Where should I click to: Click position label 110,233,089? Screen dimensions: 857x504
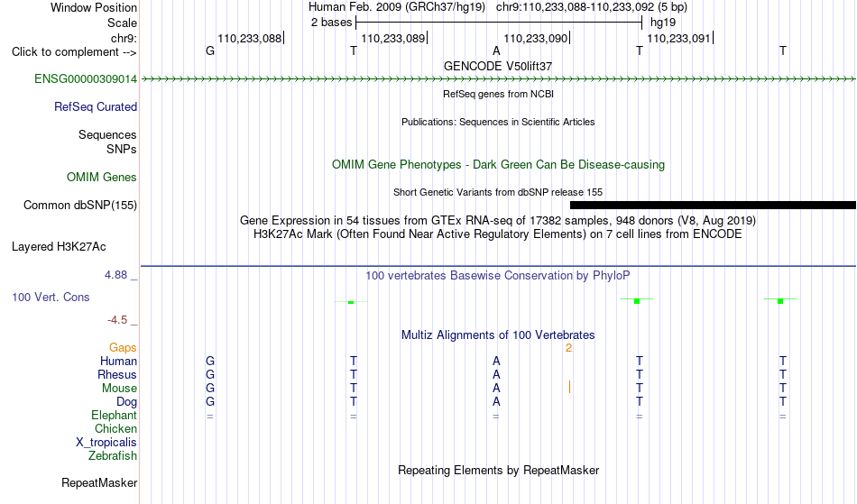[x=393, y=39]
